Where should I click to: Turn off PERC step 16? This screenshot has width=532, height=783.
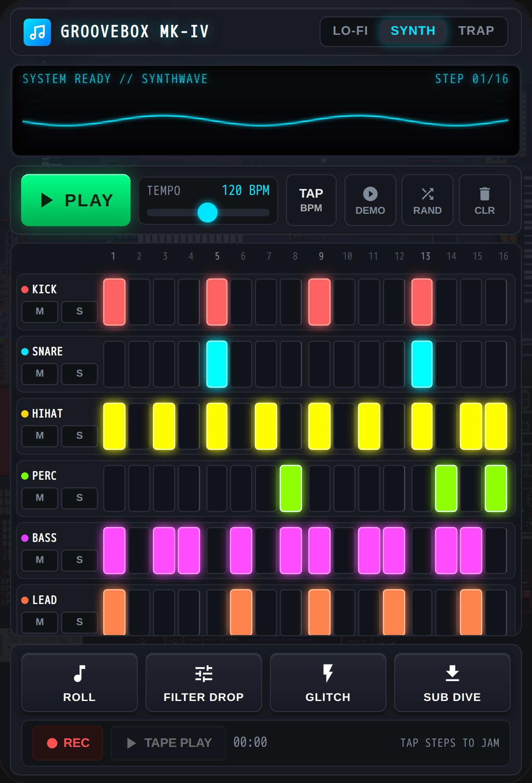(496, 488)
